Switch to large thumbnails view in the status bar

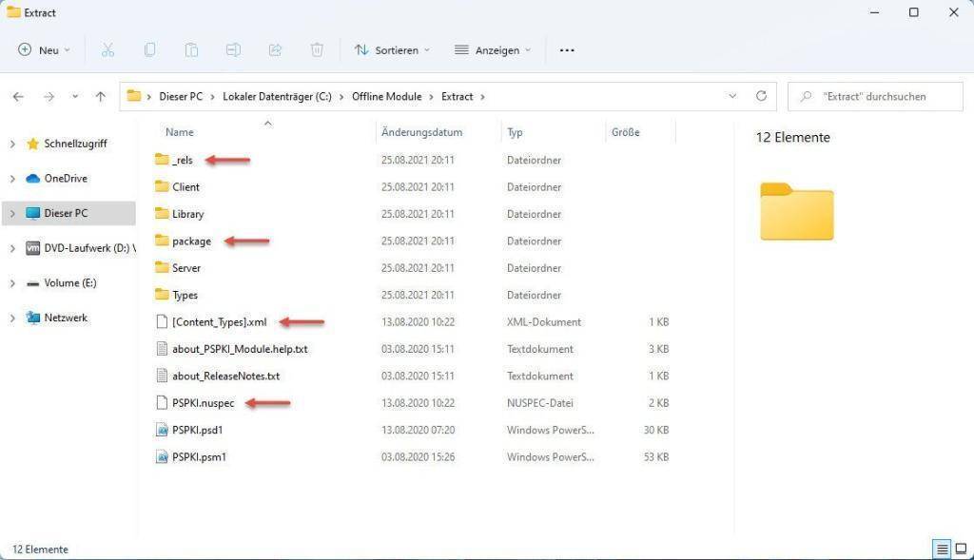point(961,549)
